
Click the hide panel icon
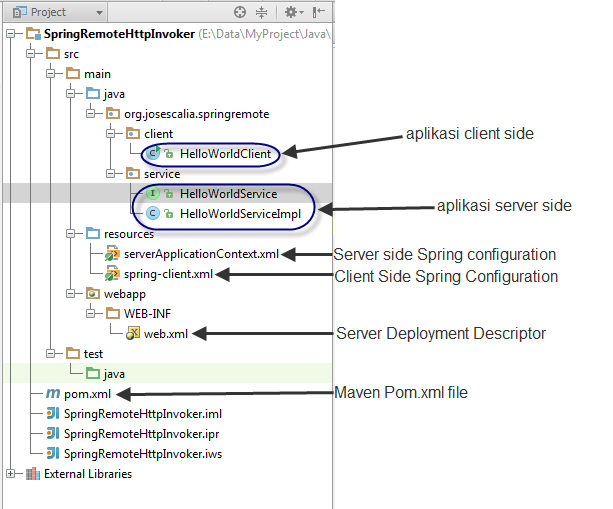click(318, 13)
